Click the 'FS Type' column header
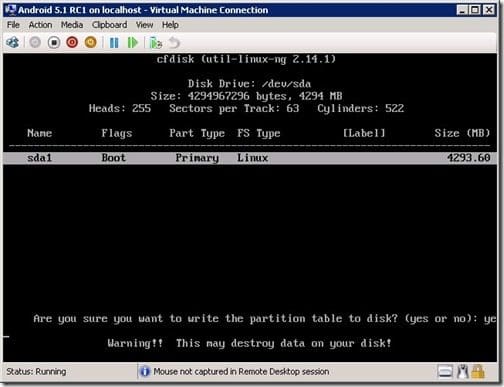Viewport: 504px width, 387px height. [x=259, y=133]
